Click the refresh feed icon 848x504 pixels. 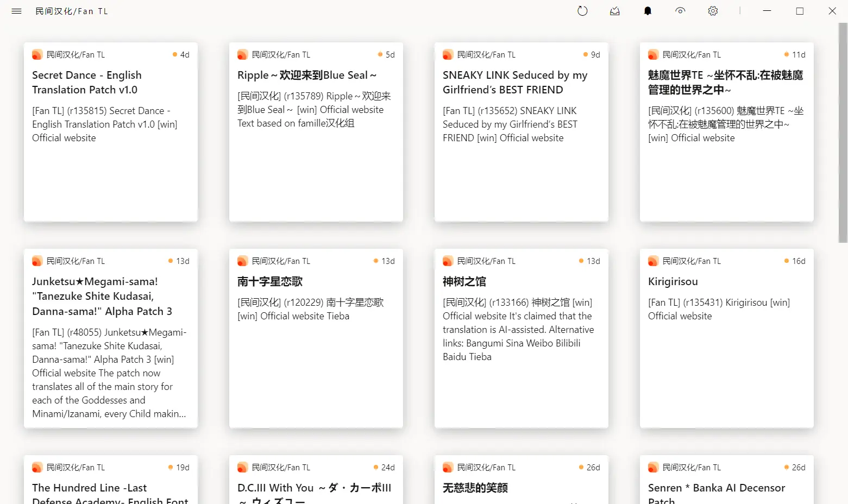[x=582, y=11]
